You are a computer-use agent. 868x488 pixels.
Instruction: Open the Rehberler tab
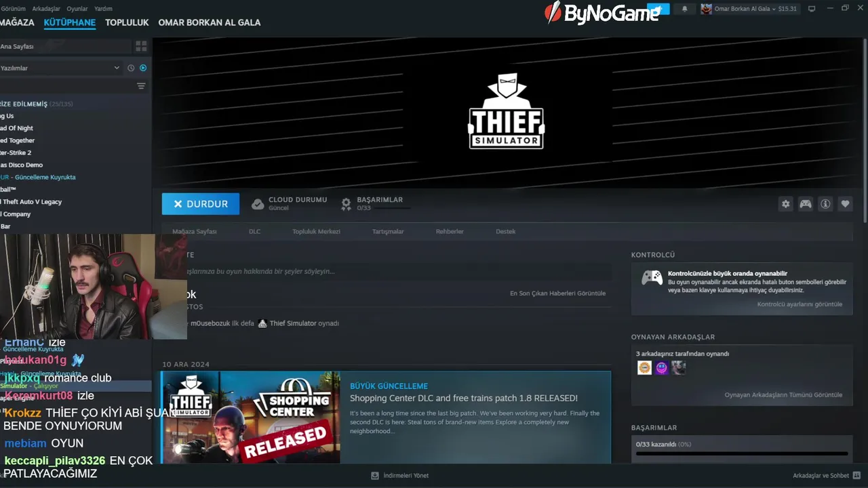(450, 231)
